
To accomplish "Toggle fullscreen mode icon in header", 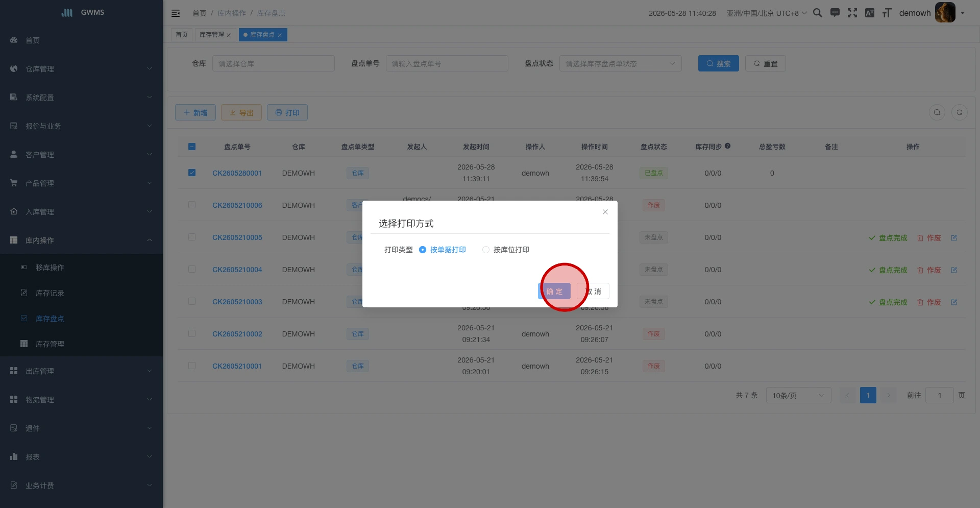I will point(852,13).
